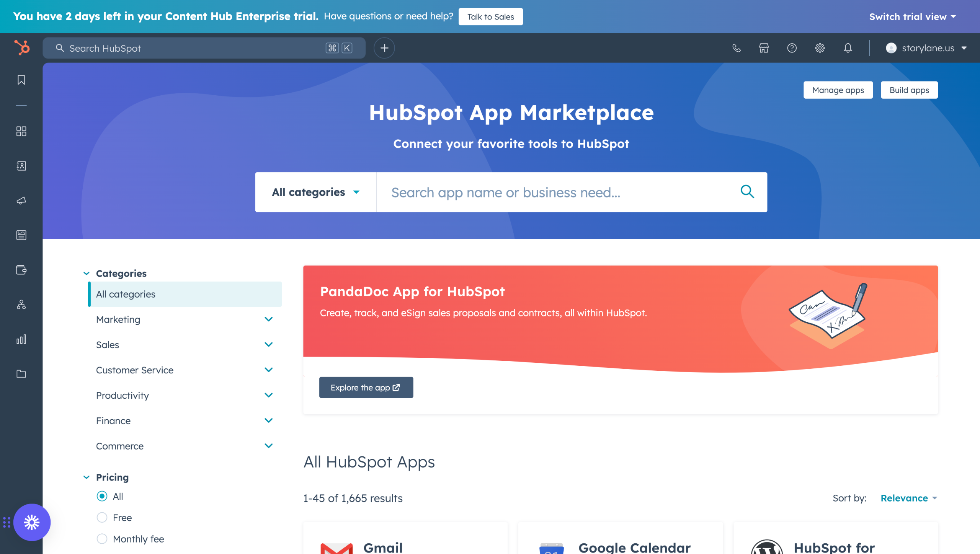Click the Talk to Sales button
Viewport: 980px width, 554px height.
490,16
